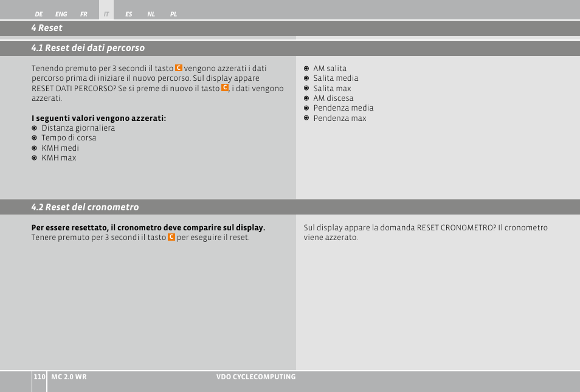
Task: Click bullet icon beside 'KMH medi'
Action: pyautogui.click(x=35, y=148)
